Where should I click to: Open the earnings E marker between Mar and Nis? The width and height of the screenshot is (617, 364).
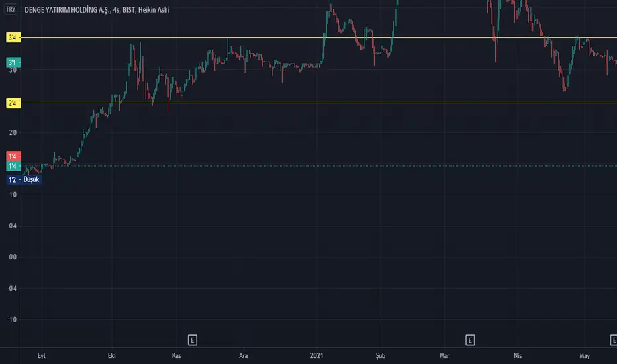[x=470, y=340]
